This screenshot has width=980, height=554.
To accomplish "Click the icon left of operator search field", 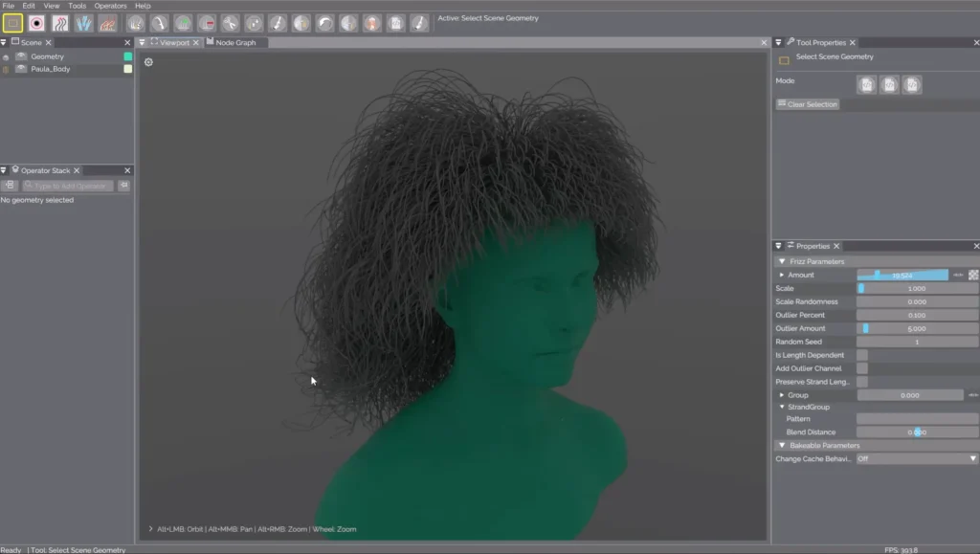I will 10,186.
